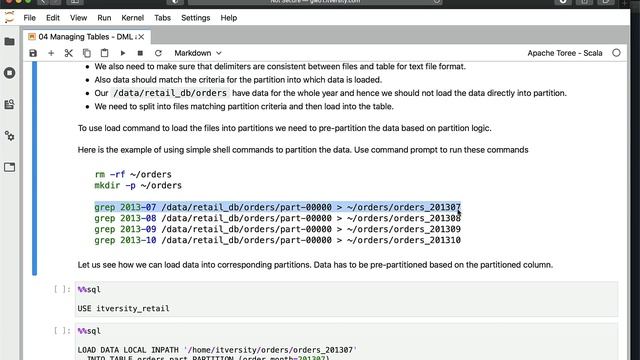
Task: Click the grep 2013-09 command line
Action: (x=278, y=229)
